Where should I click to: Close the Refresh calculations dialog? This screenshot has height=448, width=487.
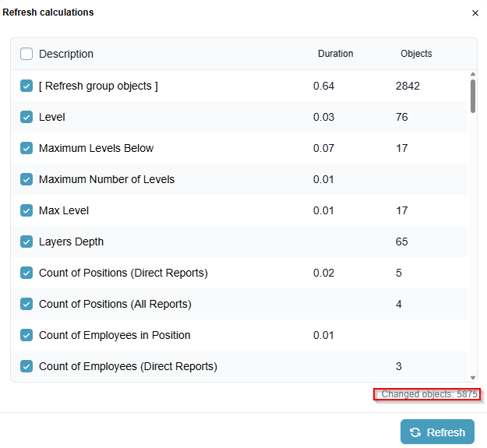(x=475, y=13)
